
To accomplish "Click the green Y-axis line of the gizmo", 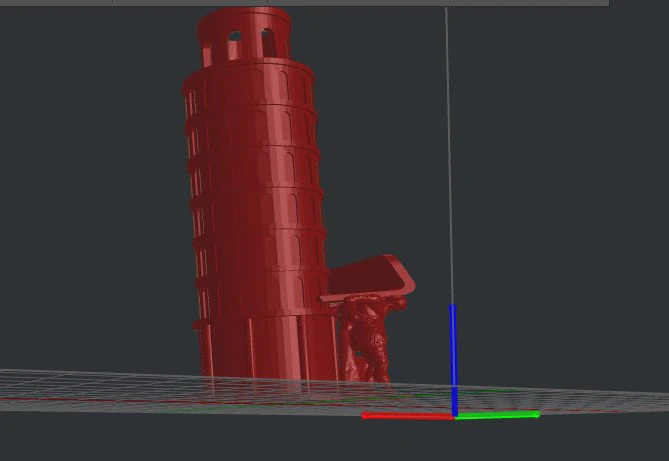I will [497, 415].
